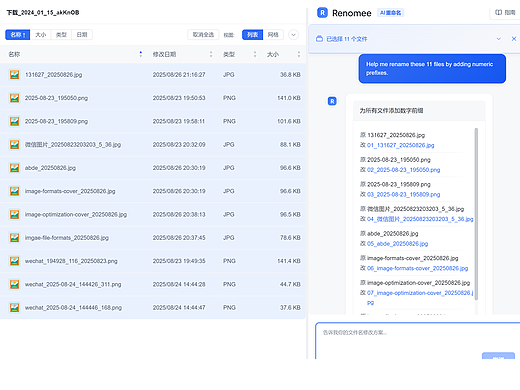The height and width of the screenshot is (390, 520).
Task: Click size 44.7 KB cell
Action: [290, 284]
